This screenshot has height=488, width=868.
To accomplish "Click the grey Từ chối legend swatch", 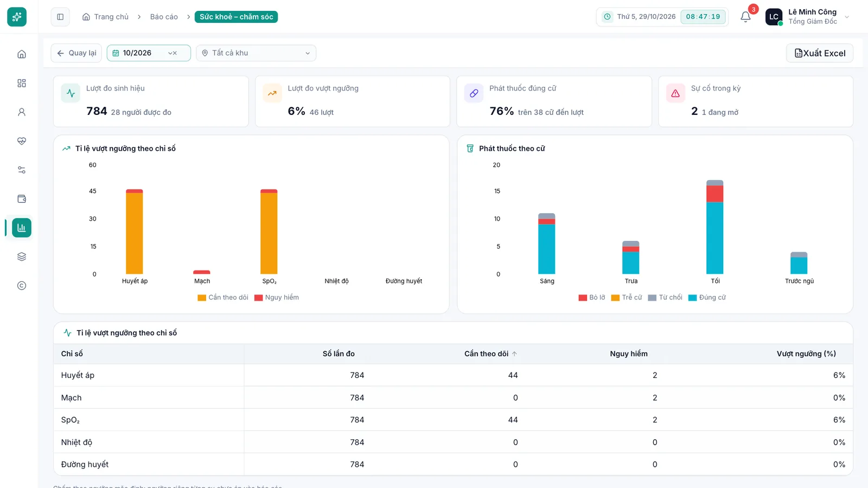I will click(x=652, y=298).
